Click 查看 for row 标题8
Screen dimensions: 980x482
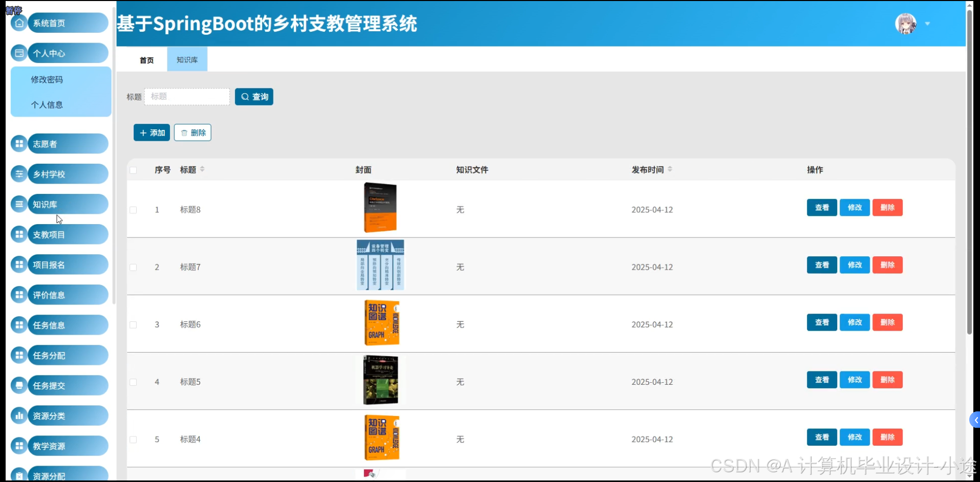point(822,207)
